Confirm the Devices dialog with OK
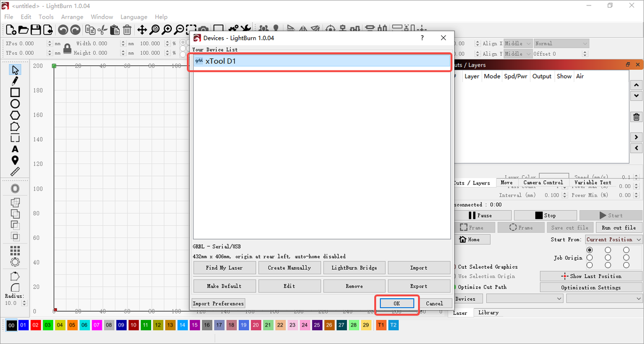Viewport: 644px width, 344px height. coord(396,303)
